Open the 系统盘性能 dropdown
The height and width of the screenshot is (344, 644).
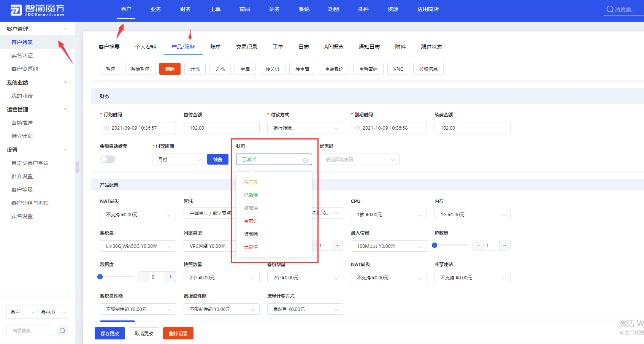[138, 309]
